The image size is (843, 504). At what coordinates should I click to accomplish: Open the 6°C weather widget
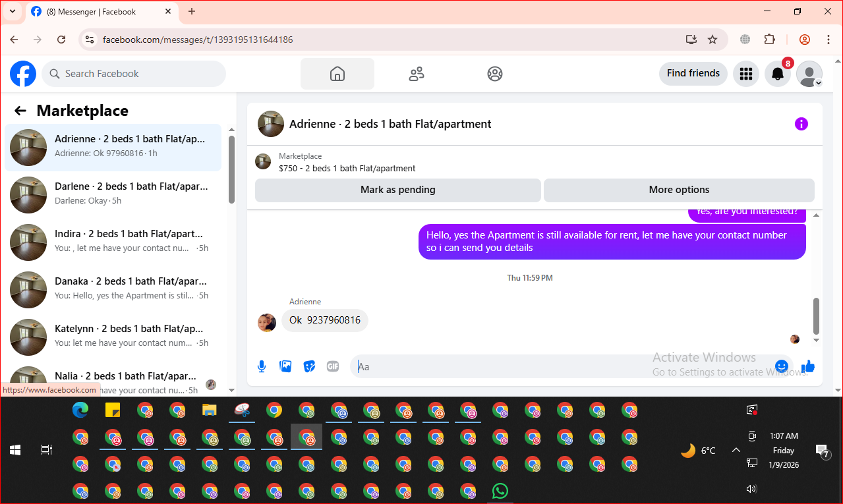click(x=698, y=451)
